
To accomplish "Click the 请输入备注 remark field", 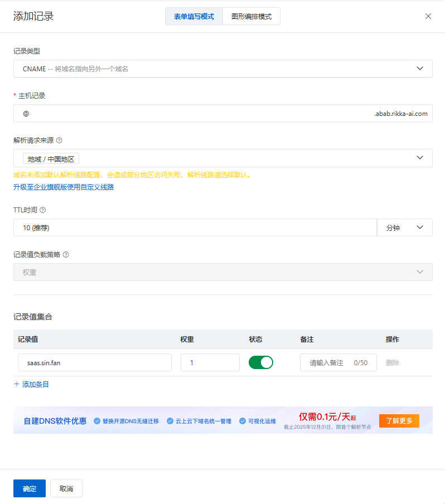I will [x=329, y=362].
